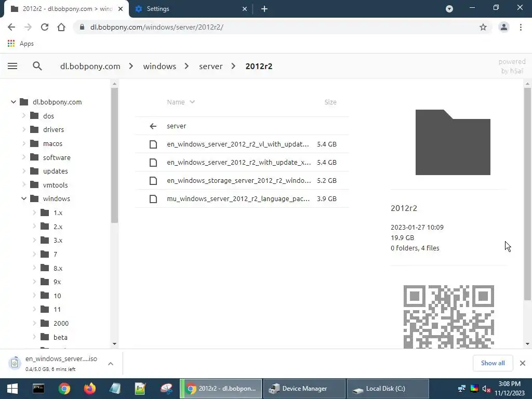Show all downloads
The width and height of the screenshot is (532, 399).
pyautogui.click(x=493, y=363)
